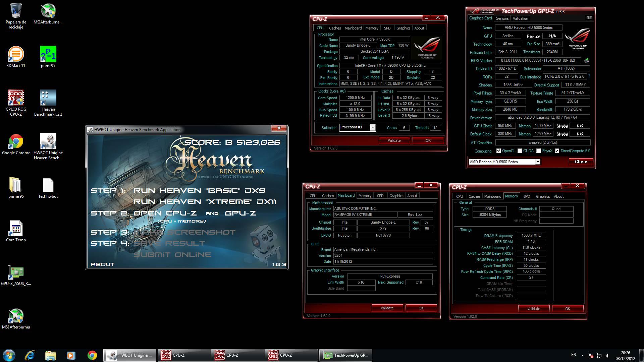Click the volume speaker tray icon
The width and height of the screenshot is (644, 362).
(x=607, y=355)
